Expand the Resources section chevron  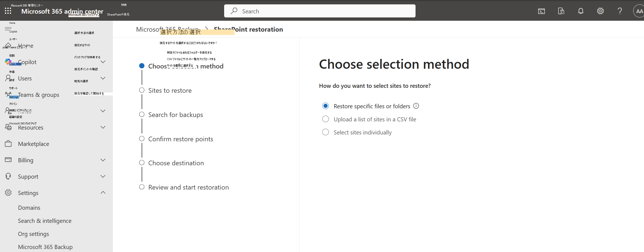pyautogui.click(x=103, y=127)
